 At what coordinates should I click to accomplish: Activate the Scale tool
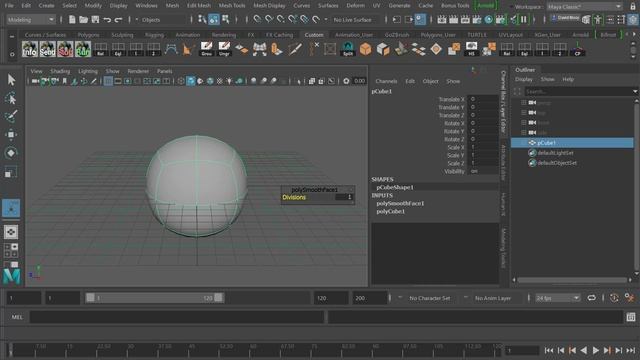11,172
